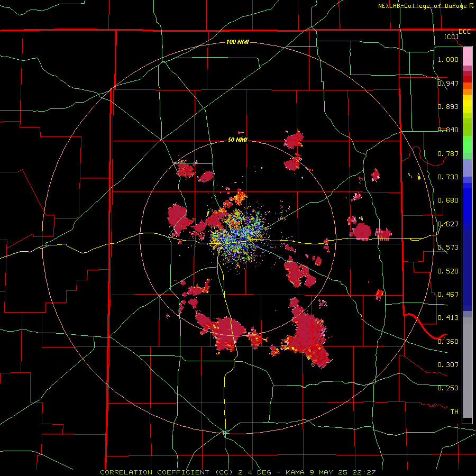
Task: Click the 0.947 legend value
Action: point(448,83)
